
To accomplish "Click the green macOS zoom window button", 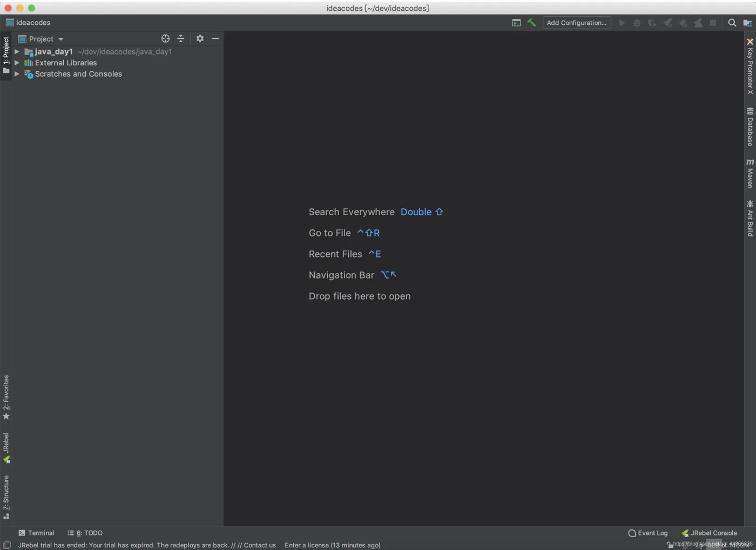I will pos(31,8).
